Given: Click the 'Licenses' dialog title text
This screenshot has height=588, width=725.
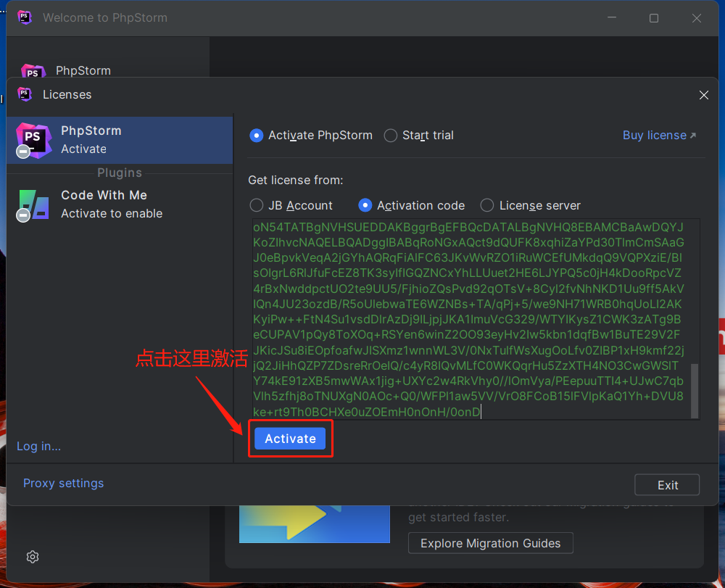Looking at the screenshot, I should pyautogui.click(x=67, y=94).
